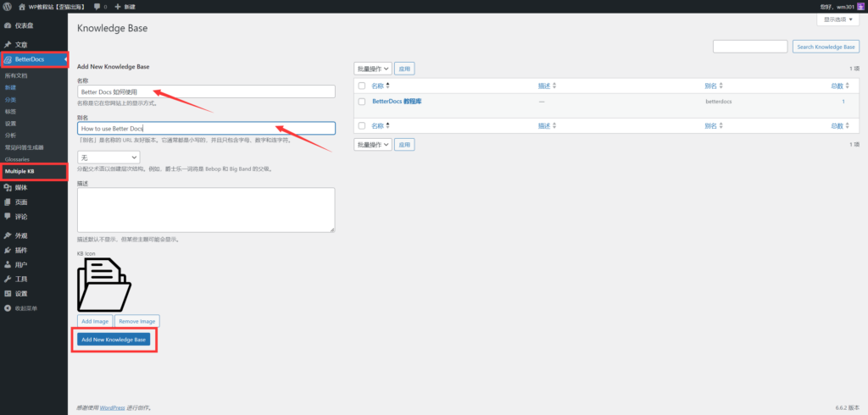Open 文章 posts via the pin icon
Image resolution: width=868 pixels, height=415 pixels.
8,44
